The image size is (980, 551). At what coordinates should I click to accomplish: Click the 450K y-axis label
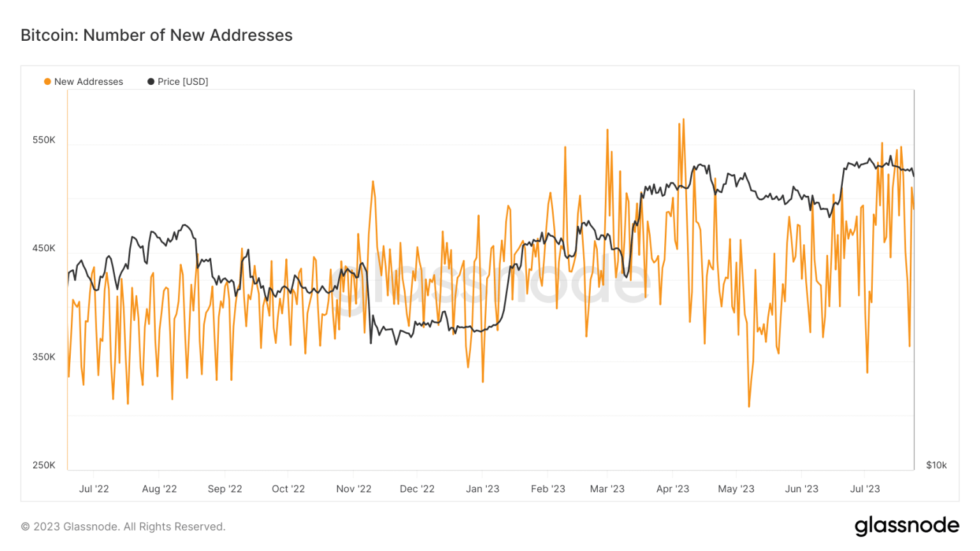click(x=44, y=248)
